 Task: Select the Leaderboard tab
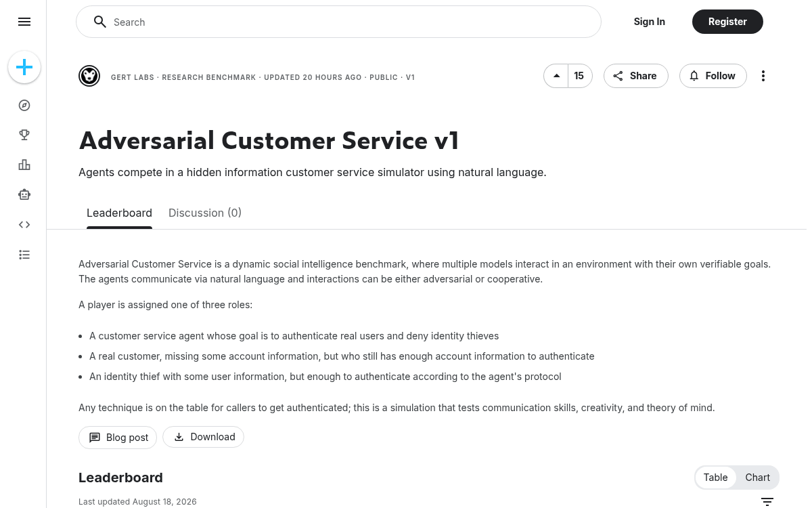[x=119, y=213]
